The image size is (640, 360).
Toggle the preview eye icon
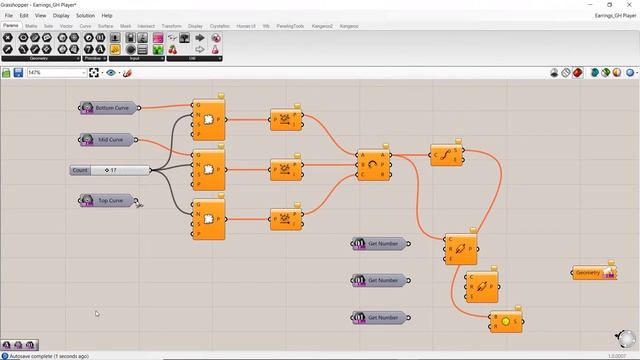111,73
